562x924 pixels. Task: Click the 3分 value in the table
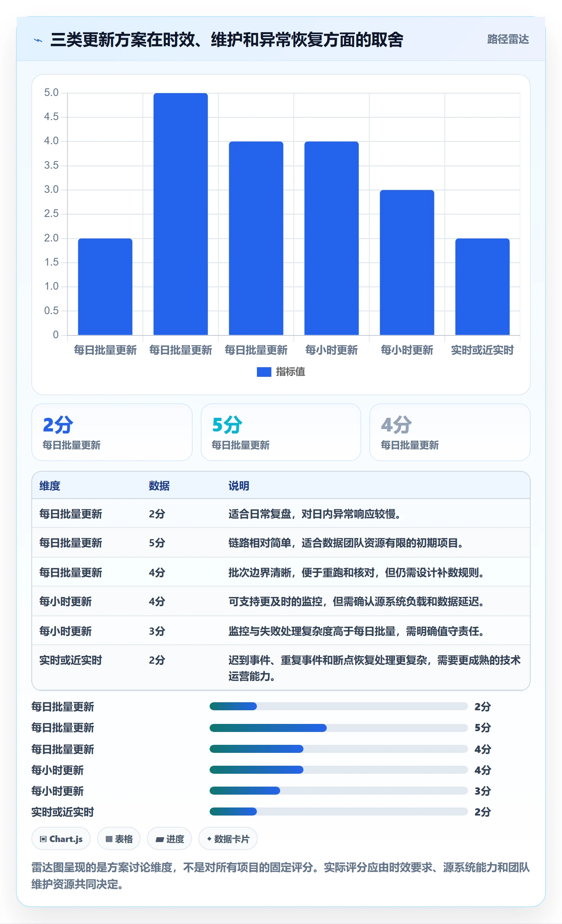tap(157, 631)
